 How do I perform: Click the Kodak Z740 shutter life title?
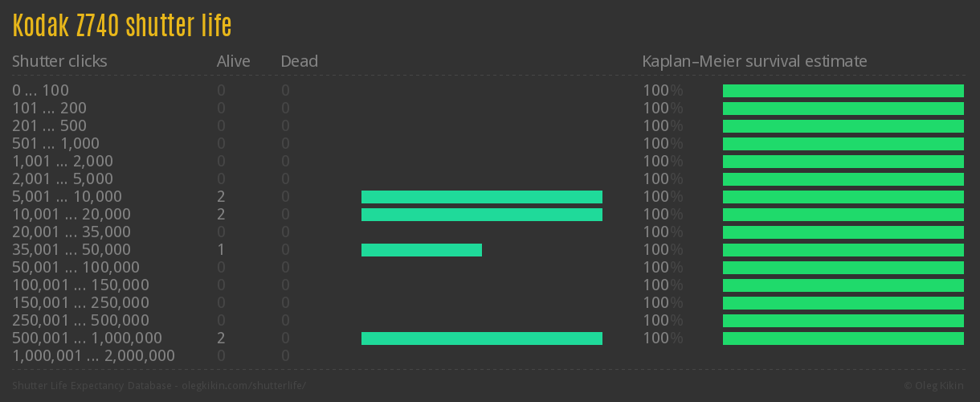click(122, 27)
